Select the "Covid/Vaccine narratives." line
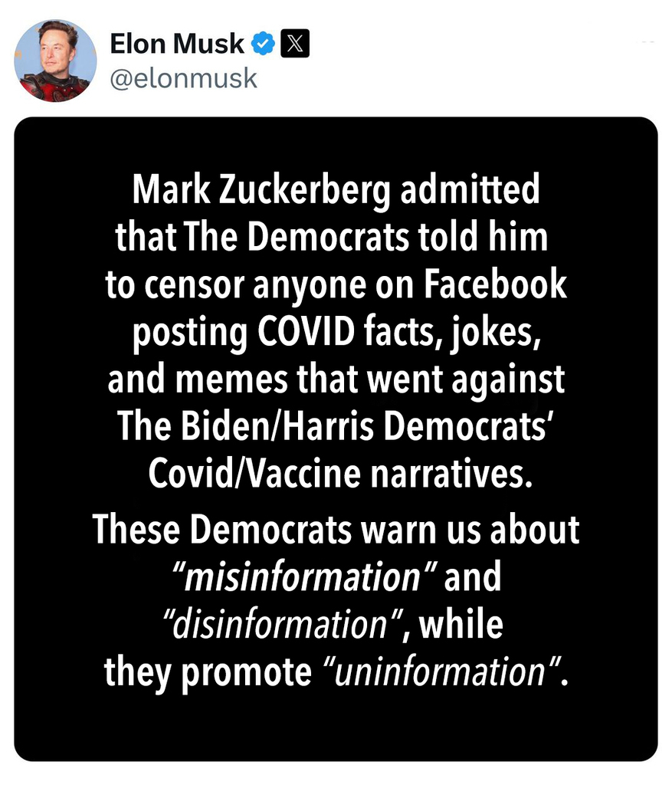Screen dimensions: 672x785 339,473
